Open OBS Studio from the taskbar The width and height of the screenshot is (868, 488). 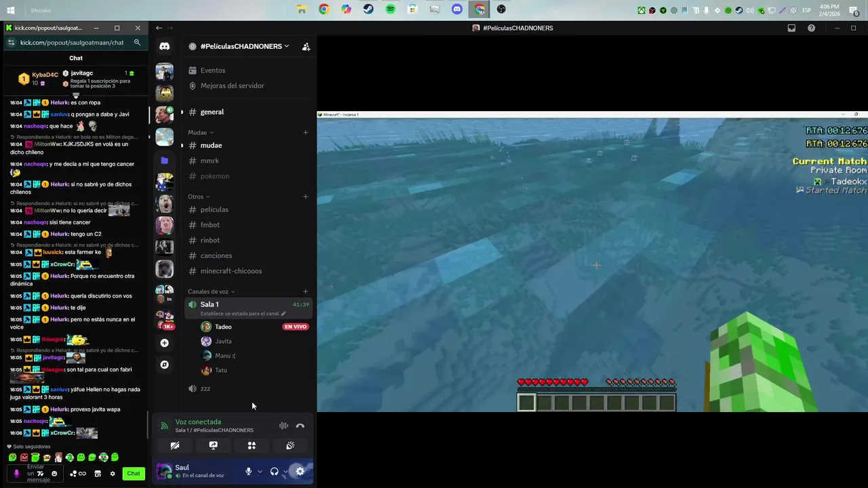click(x=501, y=9)
